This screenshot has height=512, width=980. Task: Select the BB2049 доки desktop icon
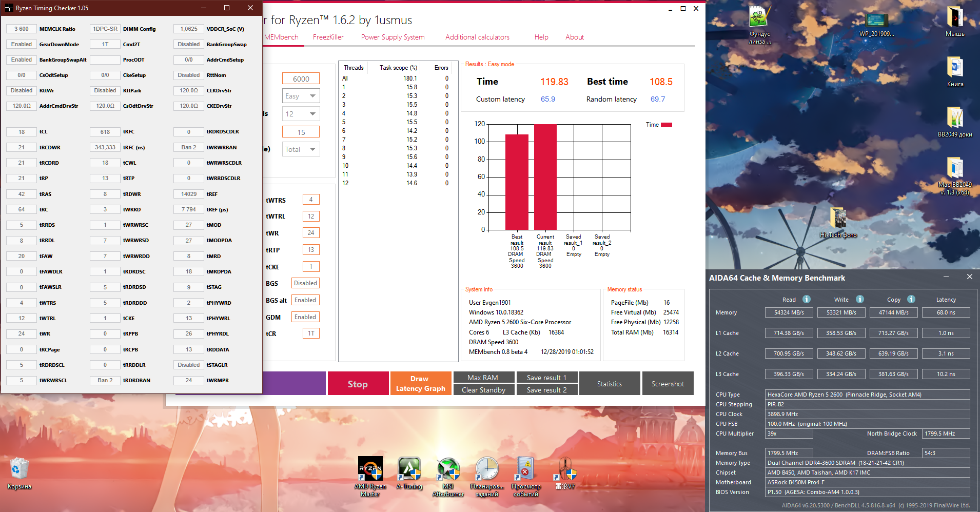[955, 117]
